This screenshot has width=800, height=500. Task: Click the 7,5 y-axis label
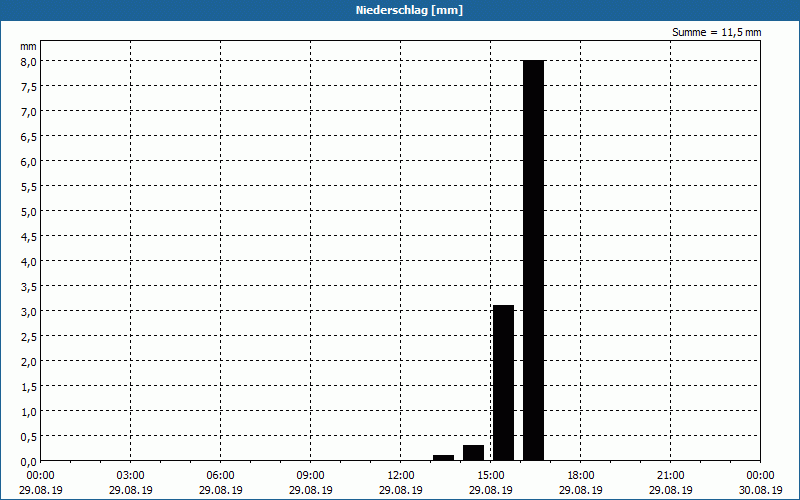point(29,86)
